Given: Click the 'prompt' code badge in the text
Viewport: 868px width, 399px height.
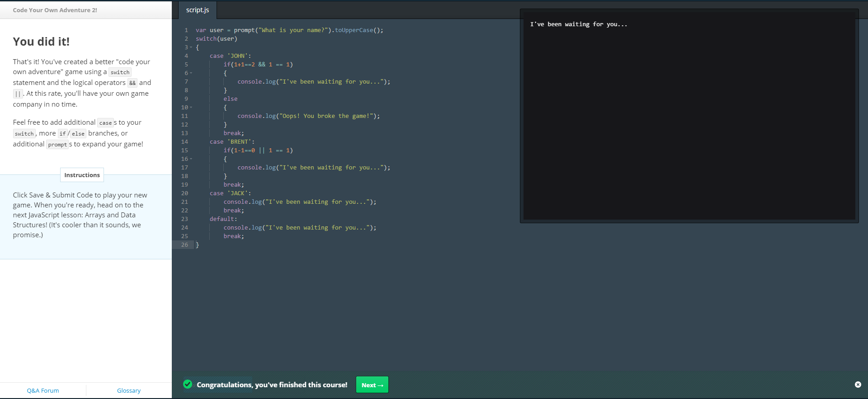Looking at the screenshot, I should [57, 145].
